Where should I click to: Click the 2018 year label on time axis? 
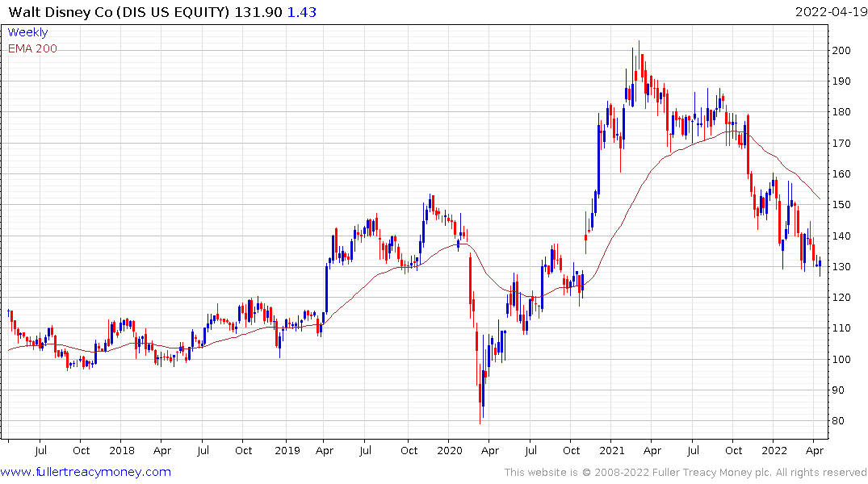122,450
